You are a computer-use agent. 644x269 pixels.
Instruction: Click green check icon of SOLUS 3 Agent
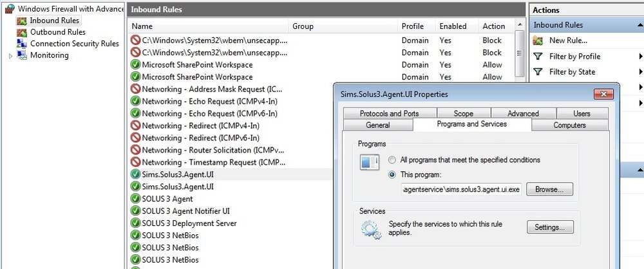[x=135, y=199]
